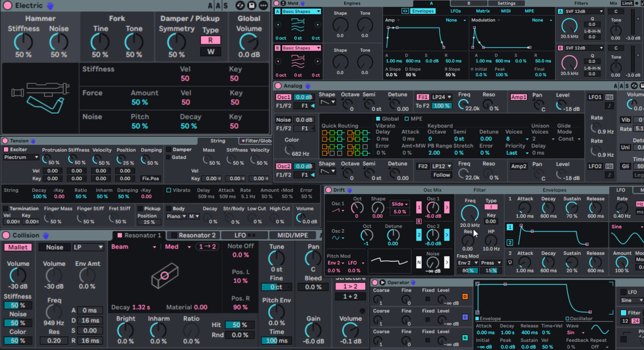644x350 pixels.
Task: Click the Meld filter A frequency knob
Action: click(569, 26)
